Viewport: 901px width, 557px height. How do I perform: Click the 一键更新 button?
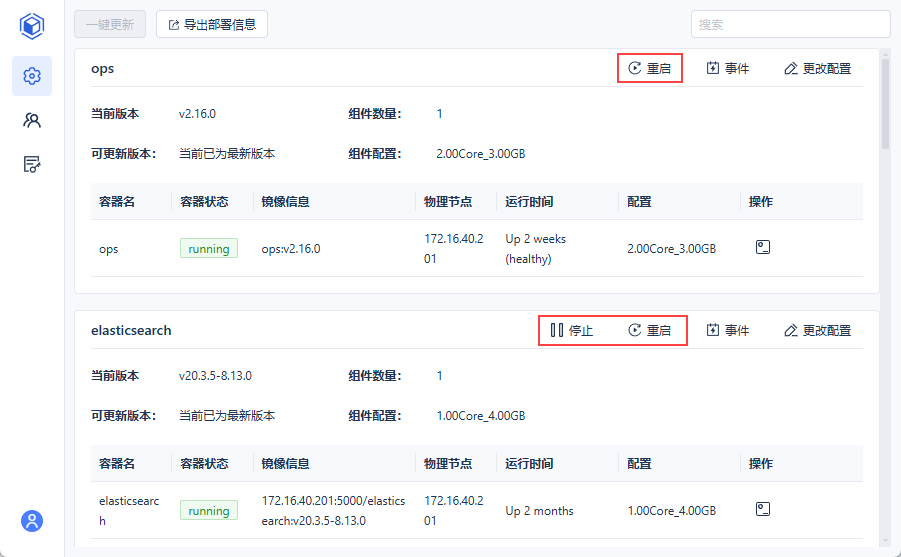click(x=110, y=24)
